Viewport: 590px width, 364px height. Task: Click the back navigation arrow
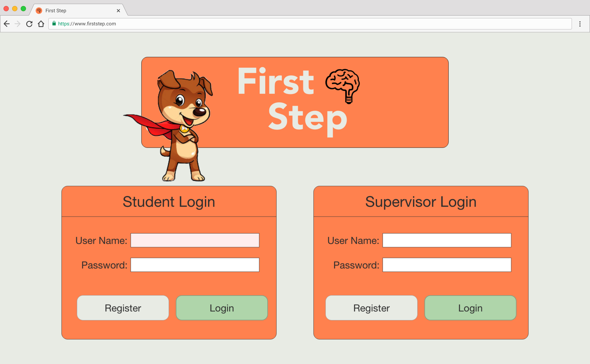pos(7,24)
